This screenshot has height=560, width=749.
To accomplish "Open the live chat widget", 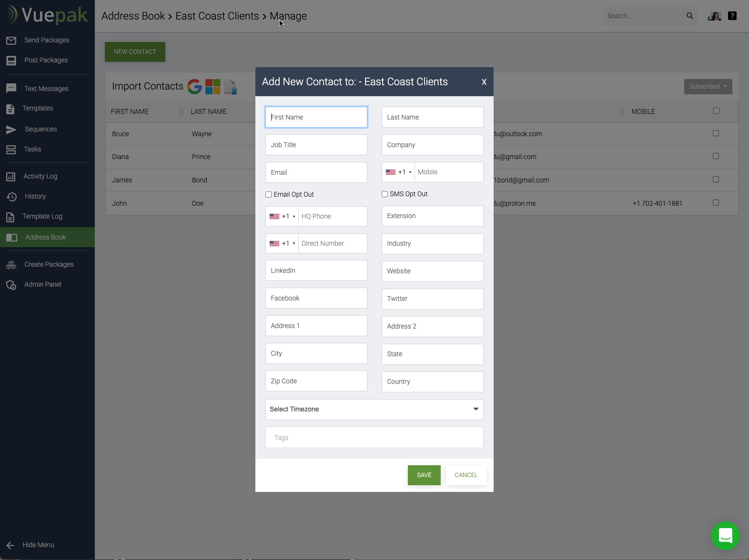I will click(x=725, y=536).
